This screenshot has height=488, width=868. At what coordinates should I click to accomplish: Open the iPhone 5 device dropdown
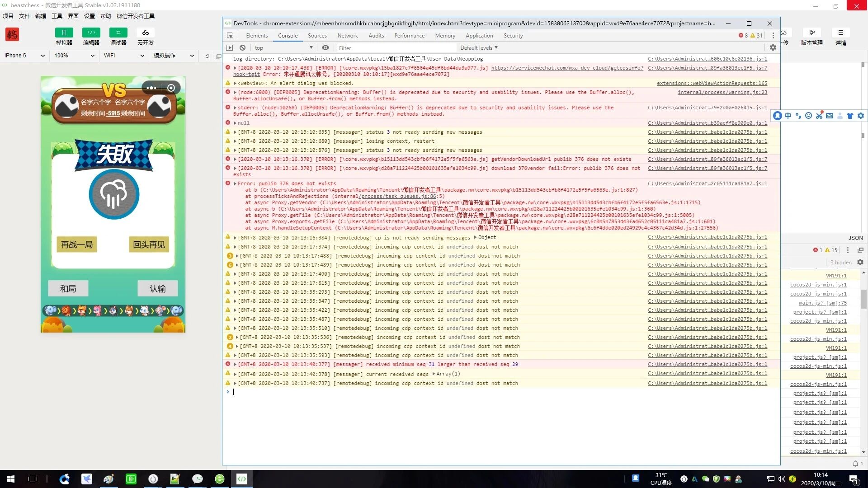24,56
